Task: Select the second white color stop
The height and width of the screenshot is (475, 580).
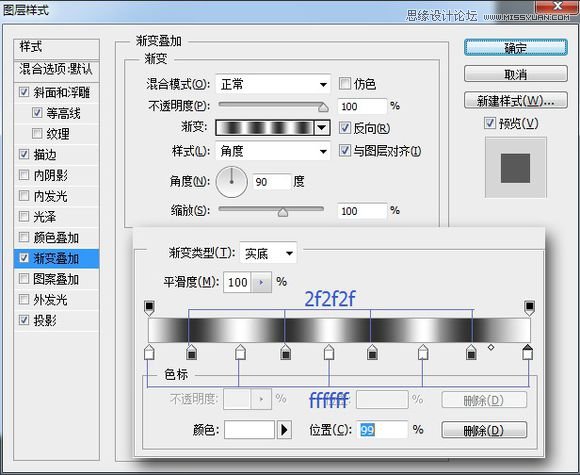Action: (x=240, y=352)
